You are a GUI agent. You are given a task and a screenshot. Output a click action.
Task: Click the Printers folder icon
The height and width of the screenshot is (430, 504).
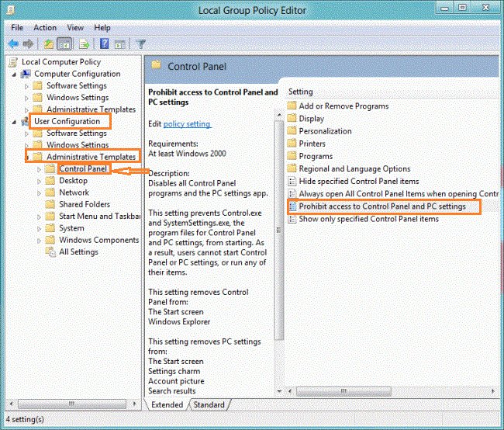(292, 144)
